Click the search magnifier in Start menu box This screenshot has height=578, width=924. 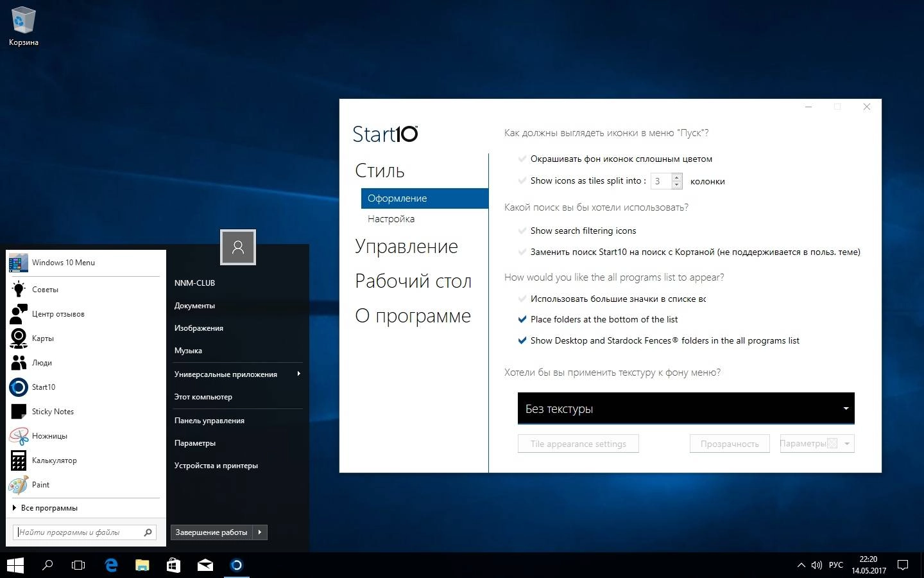pyautogui.click(x=148, y=532)
